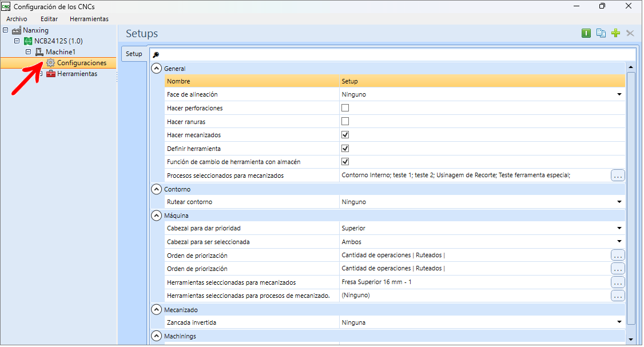
Task: Toggle Hacer ranuras checkbox
Action: [345, 122]
